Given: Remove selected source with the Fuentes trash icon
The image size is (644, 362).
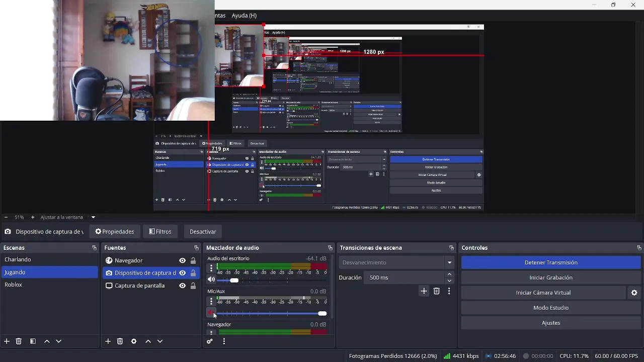Looking at the screenshot, I should [x=120, y=341].
